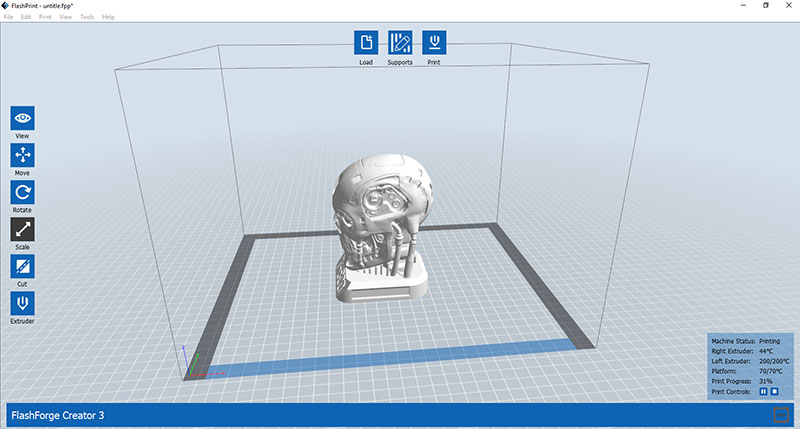Image resolution: width=800 pixels, height=429 pixels.
Task: Click the 'Left Extruder:' label
Action: tap(731, 361)
